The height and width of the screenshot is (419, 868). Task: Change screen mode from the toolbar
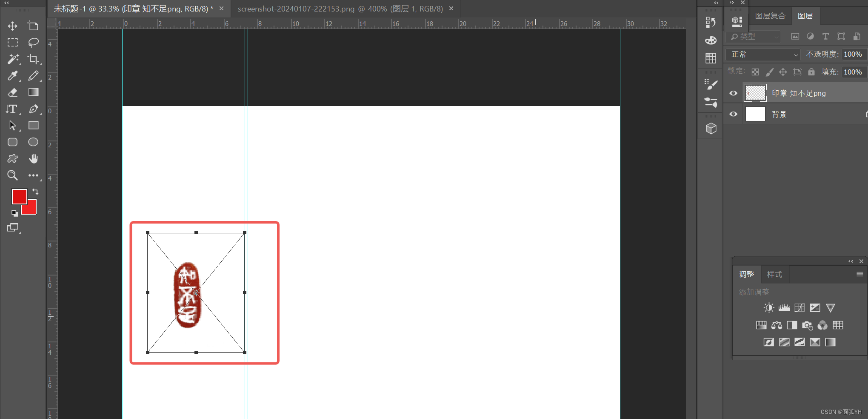13,228
